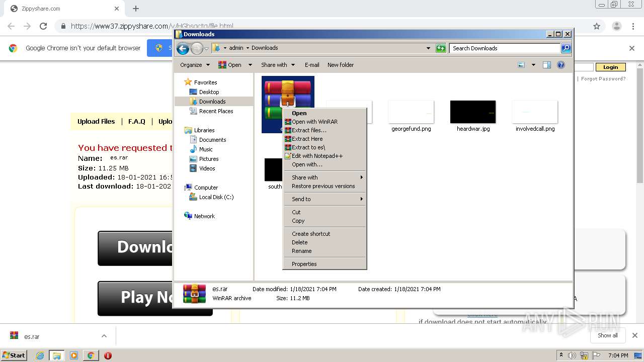Click Explorer forward arrow button

(197, 48)
